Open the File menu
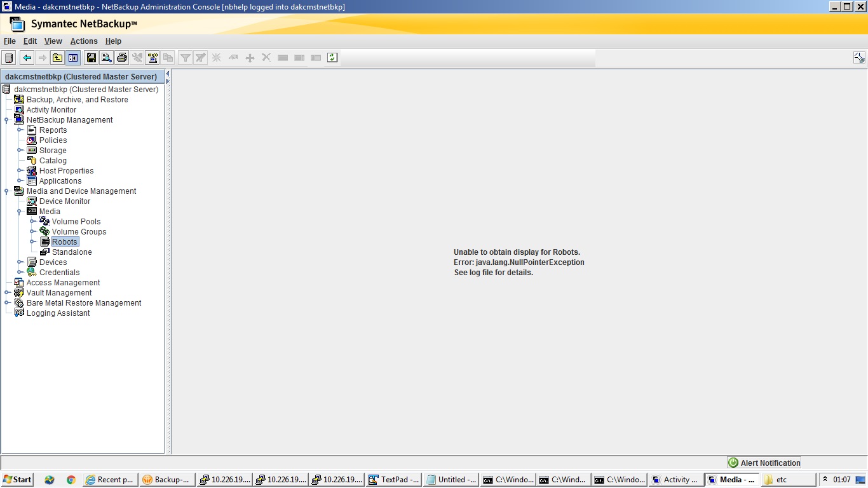 click(x=10, y=41)
